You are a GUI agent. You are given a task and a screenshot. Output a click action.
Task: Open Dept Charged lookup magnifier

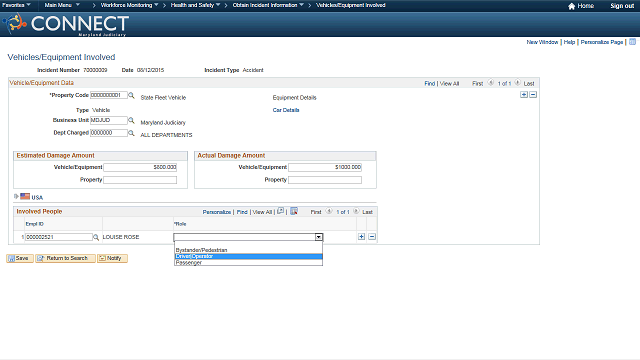[x=131, y=133]
